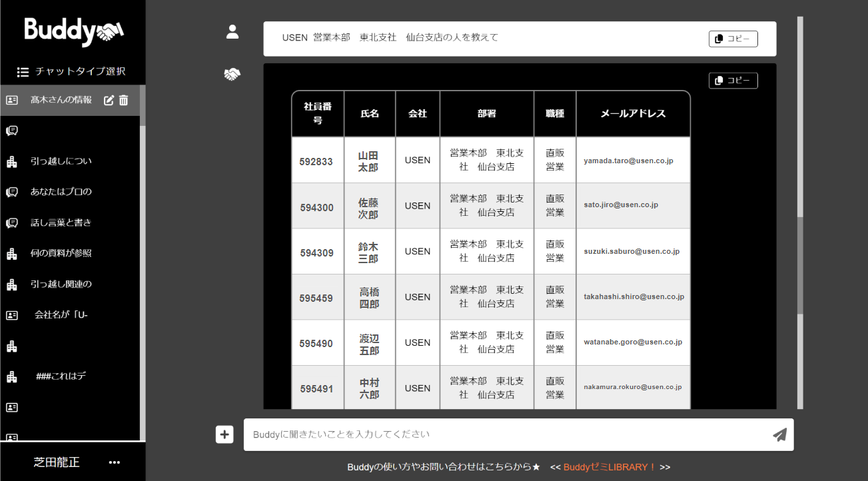Image resolution: width=868 pixels, height=481 pixels.
Task: Click email watanabe.goro@usen.co.jp
Action: (x=633, y=342)
